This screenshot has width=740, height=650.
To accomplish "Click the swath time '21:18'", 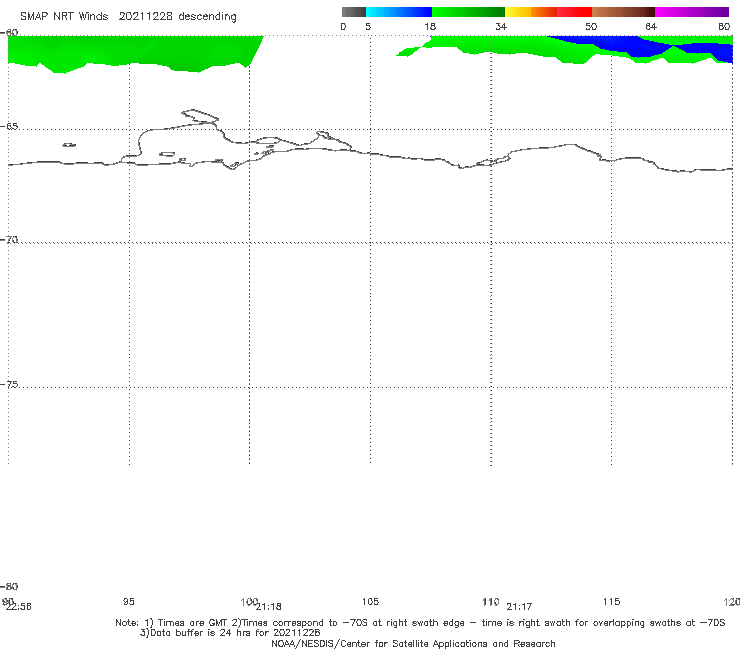I will pyautogui.click(x=269, y=607).
